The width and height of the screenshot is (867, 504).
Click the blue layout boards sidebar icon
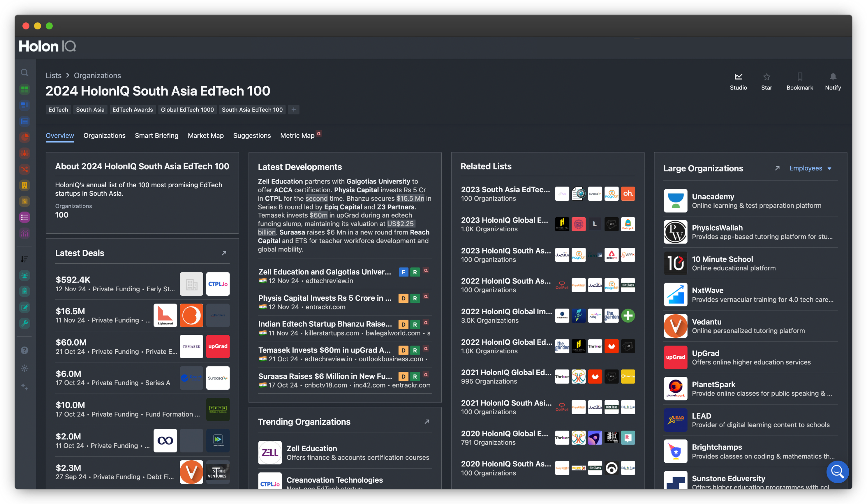point(24,105)
